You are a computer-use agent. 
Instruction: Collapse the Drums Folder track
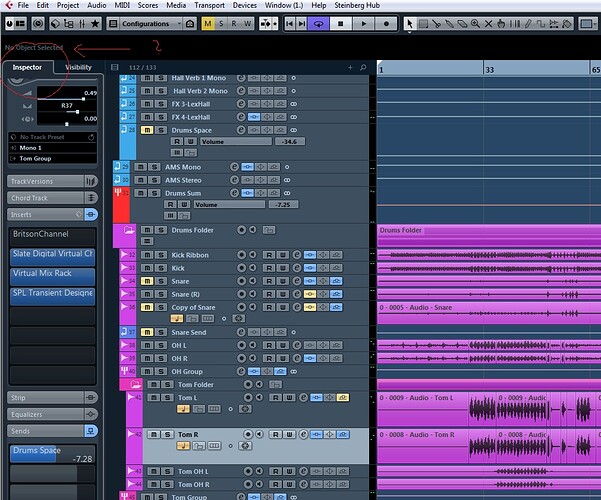click(x=130, y=230)
